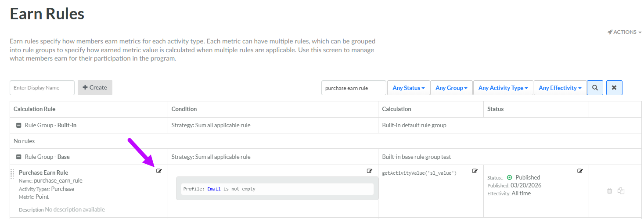Edit the Purchase Earn Rule details

pos(159,171)
